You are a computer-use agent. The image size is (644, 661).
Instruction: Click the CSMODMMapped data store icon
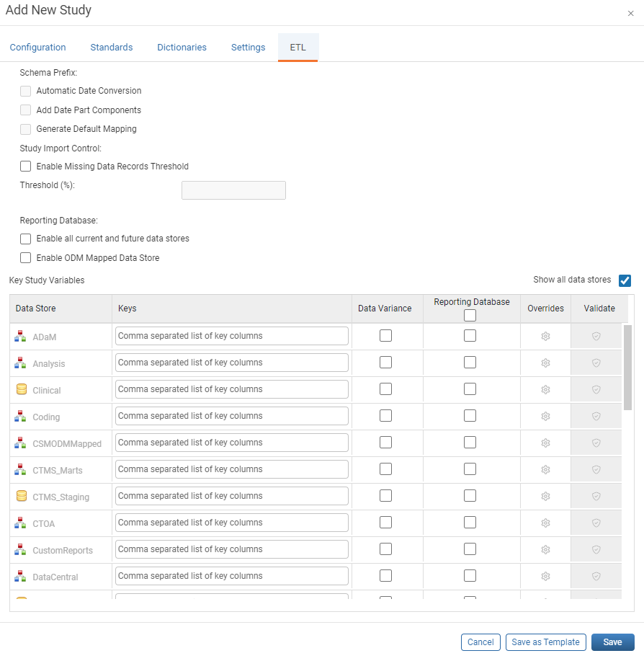pyautogui.click(x=20, y=443)
